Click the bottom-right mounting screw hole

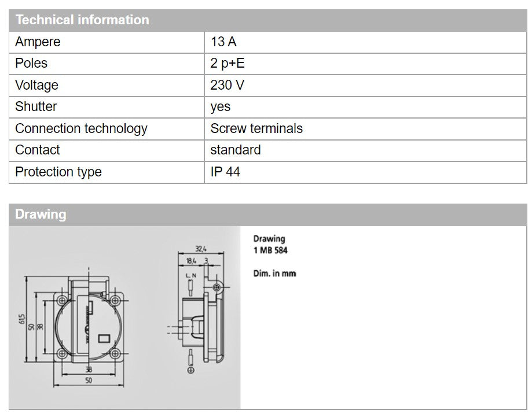(114, 354)
